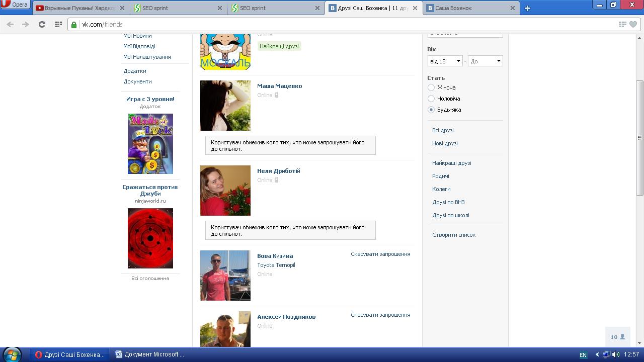Open the Made of Luck game thumbnail
644x362 pixels.
tap(150, 144)
